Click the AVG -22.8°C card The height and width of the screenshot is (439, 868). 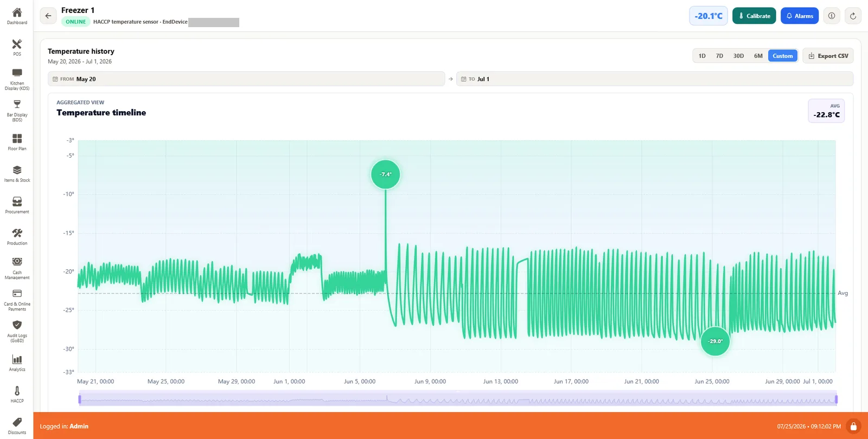click(826, 111)
